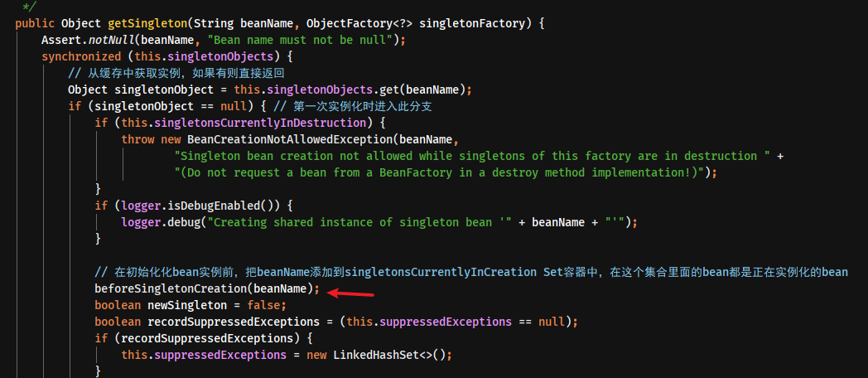Click singletonsCurrentlyInDestruction field reference
This screenshot has width=868, height=378.
tap(260, 123)
